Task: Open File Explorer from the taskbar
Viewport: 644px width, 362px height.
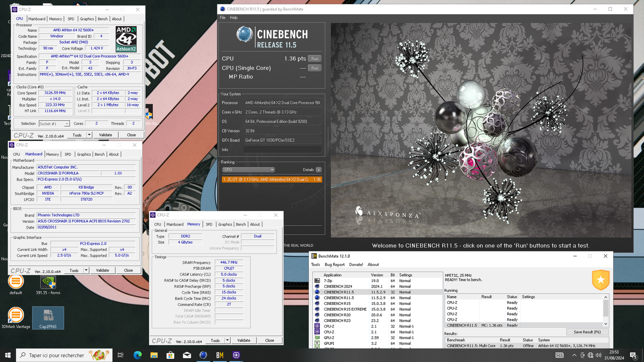Action: pyautogui.click(x=154, y=355)
